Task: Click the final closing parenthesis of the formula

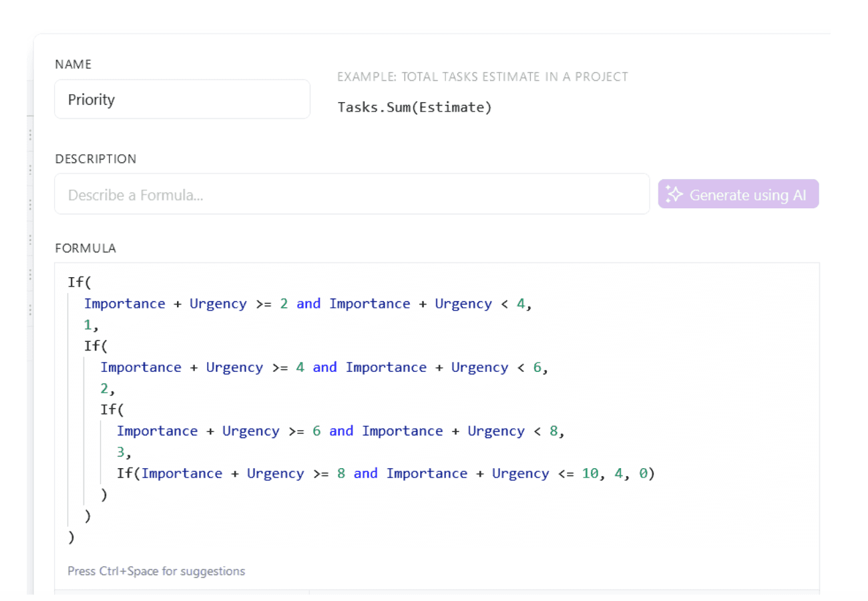Action: 71,537
